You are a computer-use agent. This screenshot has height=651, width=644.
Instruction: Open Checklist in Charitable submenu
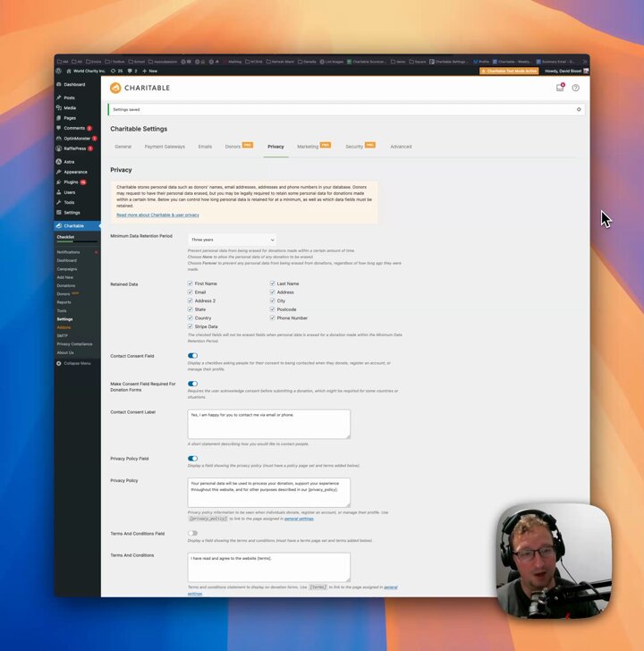pyautogui.click(x=65, y=237)
